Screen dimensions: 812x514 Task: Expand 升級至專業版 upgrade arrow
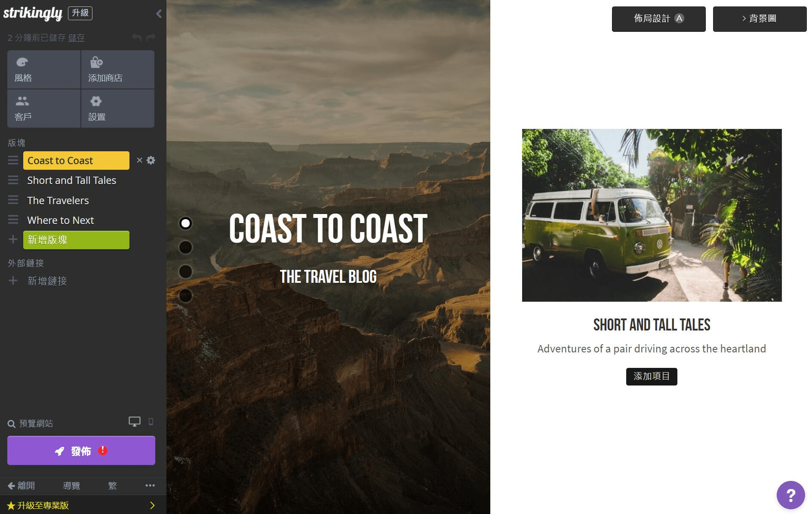tap(152, 505)
